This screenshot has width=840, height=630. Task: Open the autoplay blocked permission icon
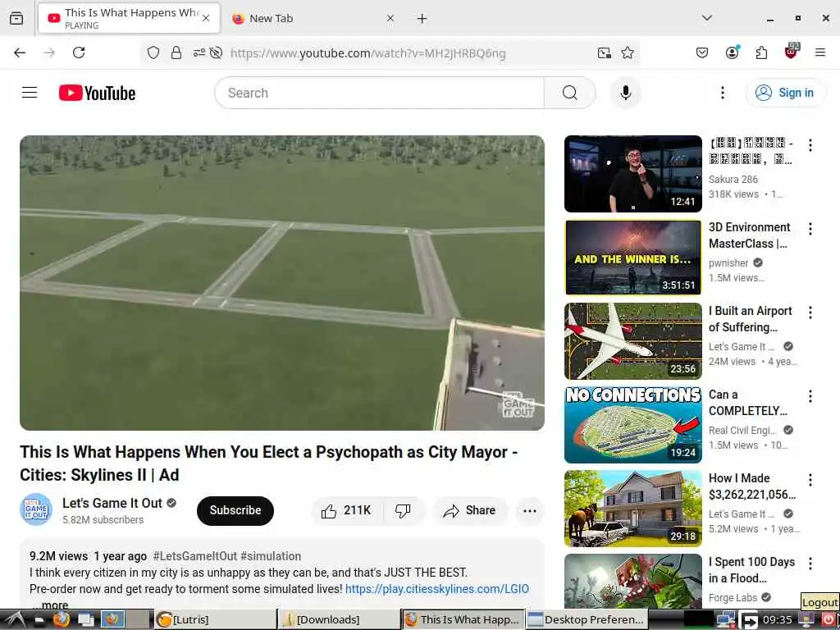(x=216, y=52)
